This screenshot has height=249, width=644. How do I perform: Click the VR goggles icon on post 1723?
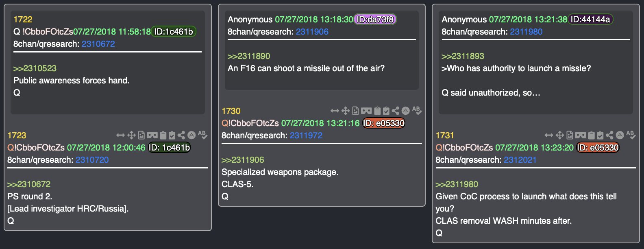pyautogui.click(x=152, y=135)
